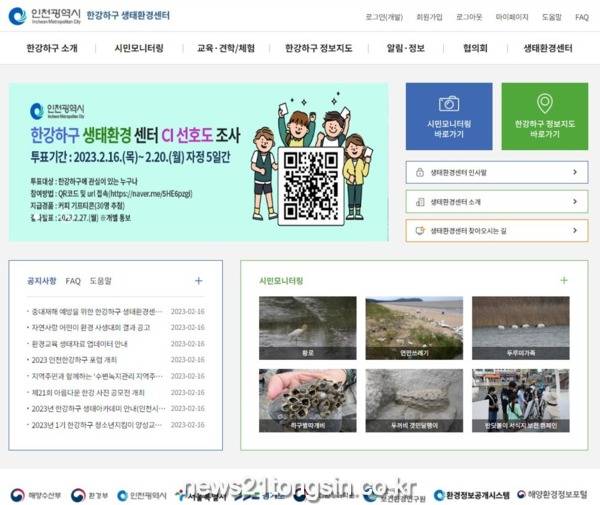Switch to the 도움말 tab in notice panel

pos(100,281)
